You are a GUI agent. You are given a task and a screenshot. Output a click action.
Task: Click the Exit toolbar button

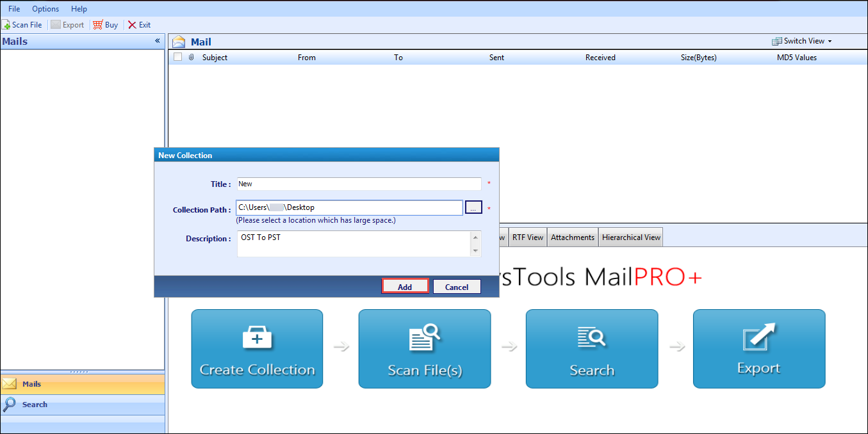coord(140,25)
